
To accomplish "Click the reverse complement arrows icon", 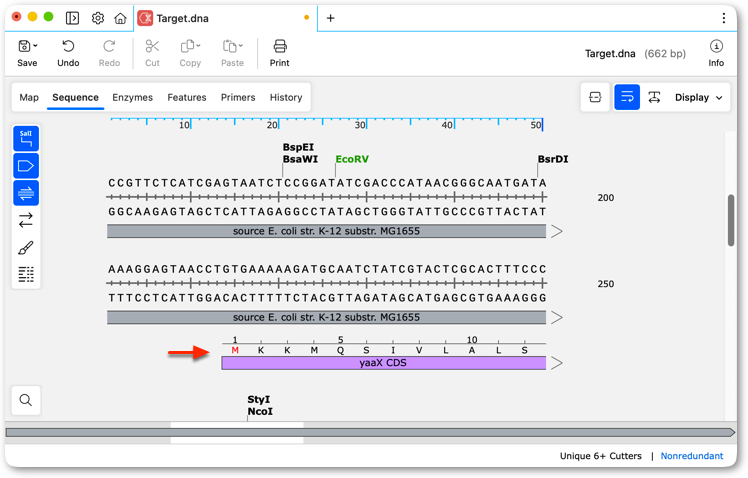I will (x=26, y=220).
